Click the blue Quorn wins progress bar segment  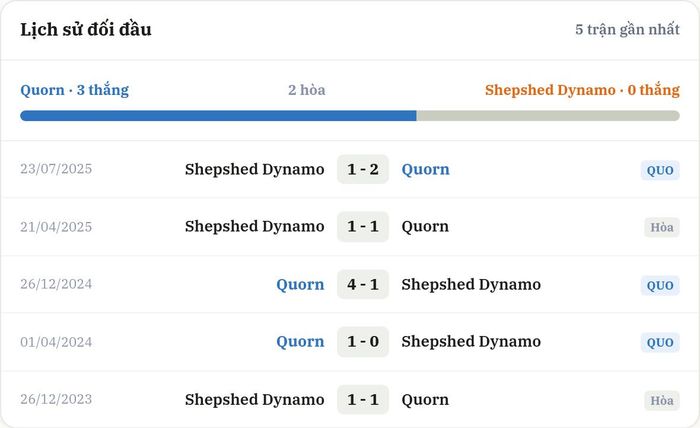[x=218, y=116]
